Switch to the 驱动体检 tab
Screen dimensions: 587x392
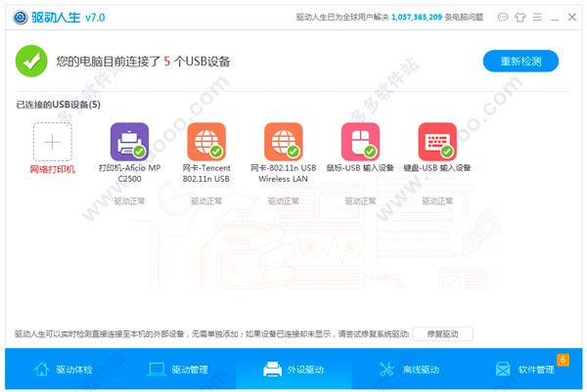(63, 370)
